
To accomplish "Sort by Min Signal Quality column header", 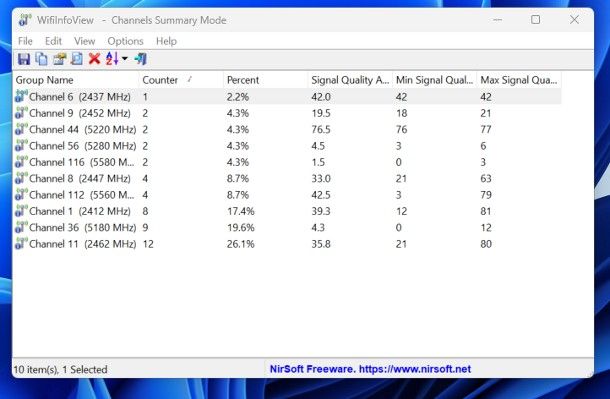I will point(435,80).
